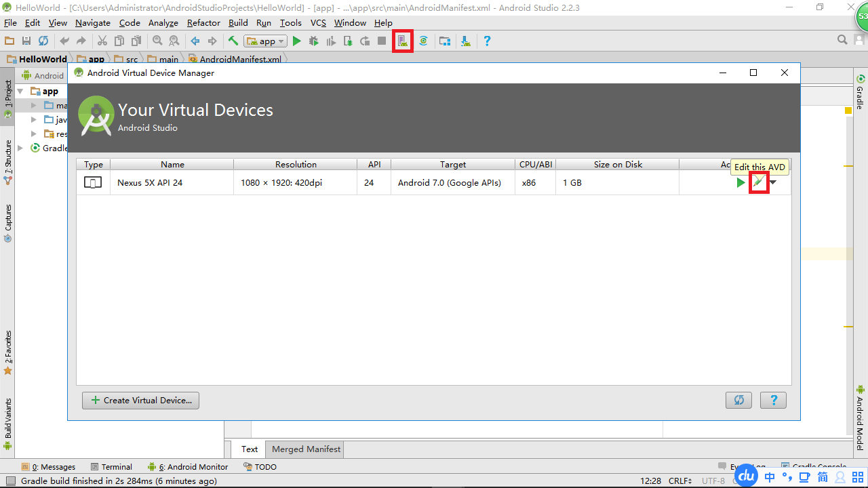Click the Save All toolbar icon
Screen dimensions: 868x488
click(26, 41)
